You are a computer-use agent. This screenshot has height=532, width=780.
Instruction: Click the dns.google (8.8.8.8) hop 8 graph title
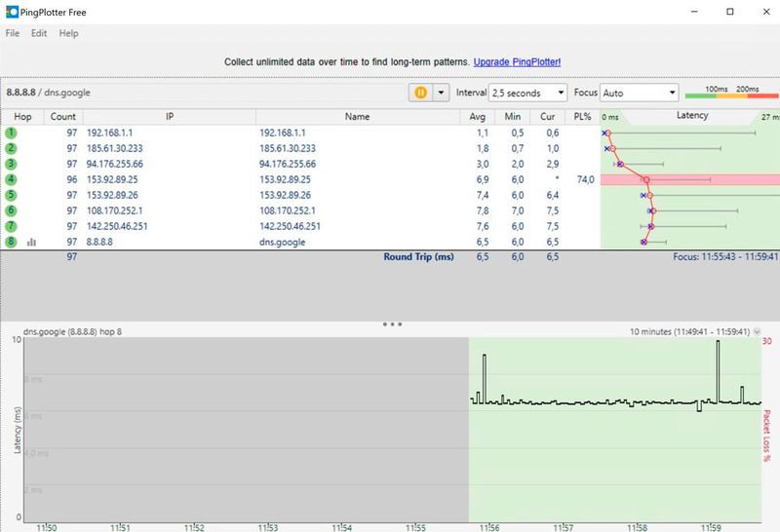(x=72, y=331)
